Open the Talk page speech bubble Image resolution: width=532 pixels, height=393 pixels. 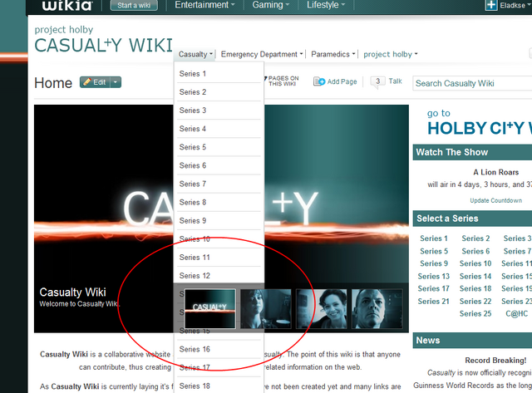pos(377,81)
